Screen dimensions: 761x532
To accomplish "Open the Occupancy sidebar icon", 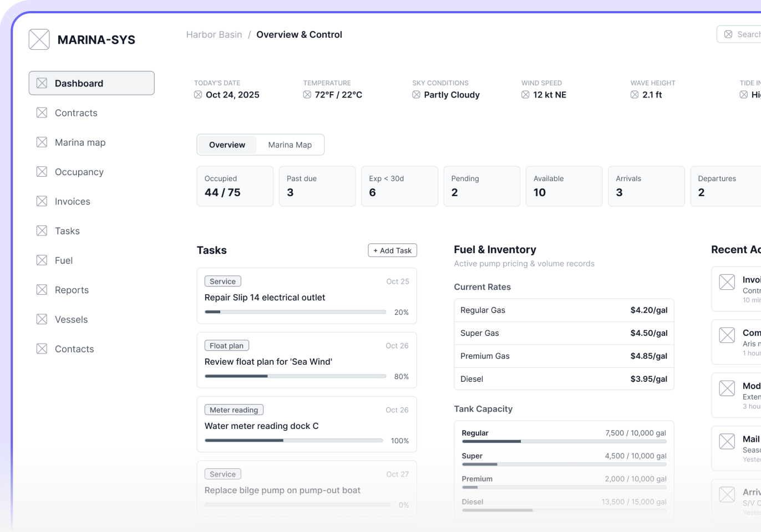I will [42, 172].
